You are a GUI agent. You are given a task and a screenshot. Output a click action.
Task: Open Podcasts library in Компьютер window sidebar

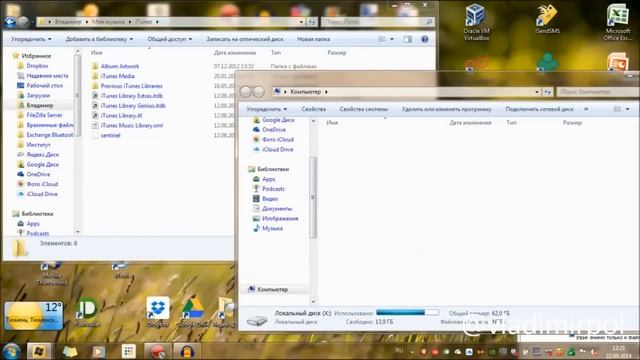[273, 189]
